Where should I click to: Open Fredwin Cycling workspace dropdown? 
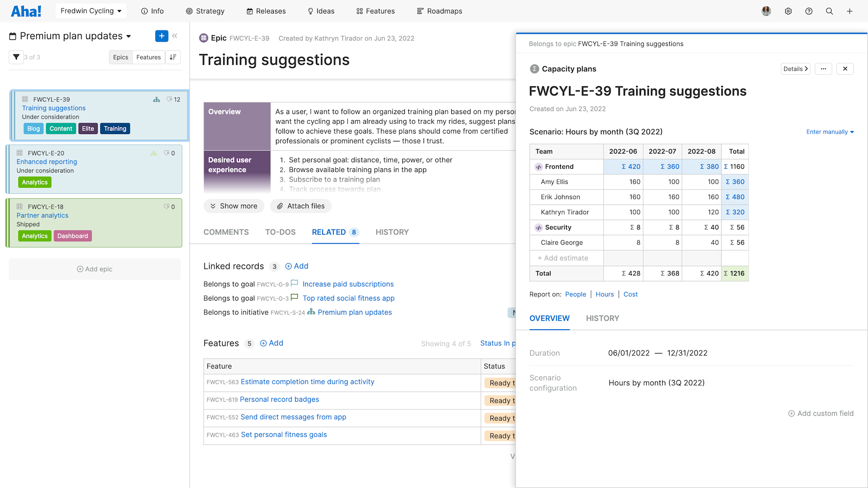tap(91, 11)
